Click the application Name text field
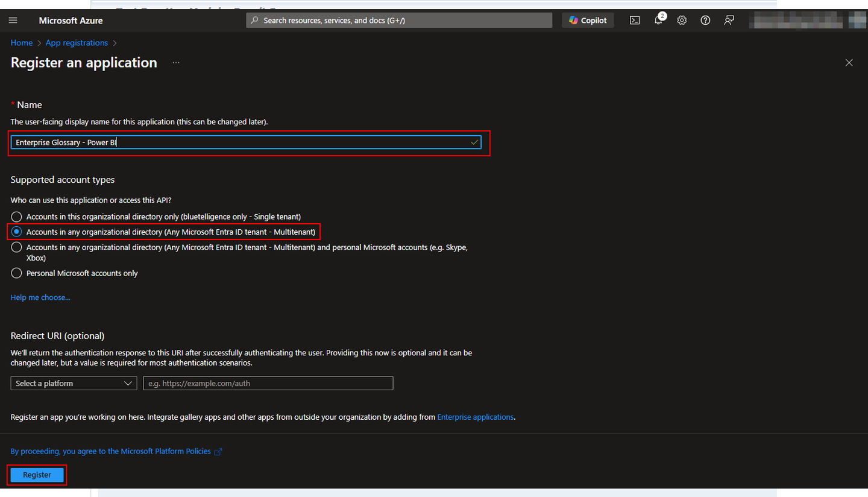 tap(241, 142)
